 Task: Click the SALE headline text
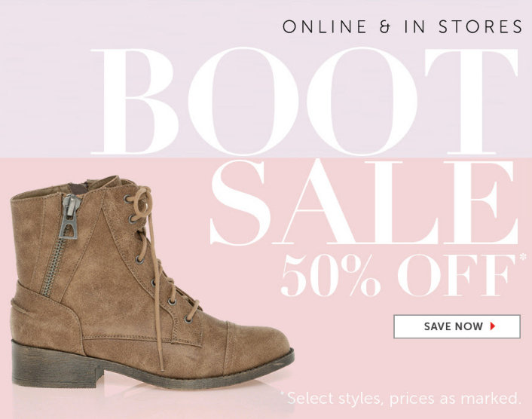[364, 203]
